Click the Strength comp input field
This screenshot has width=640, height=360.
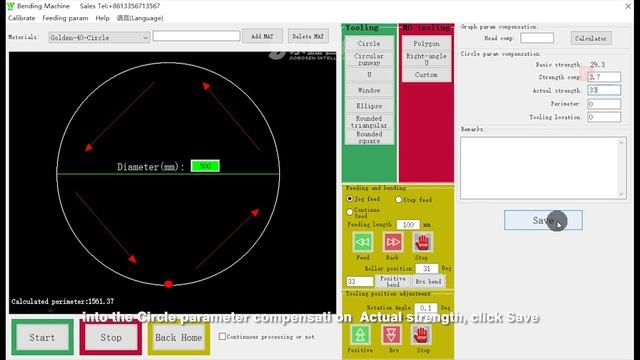604,77
